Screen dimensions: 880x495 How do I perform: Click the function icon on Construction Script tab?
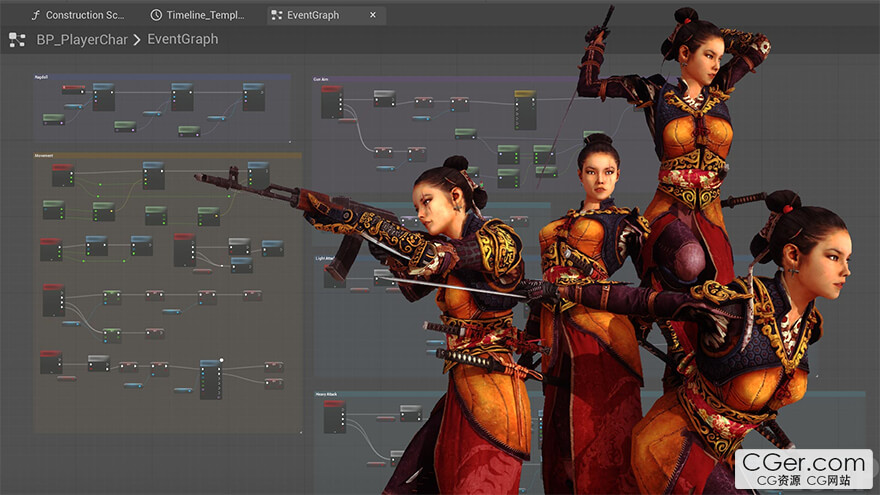pyautogui.click(x=37, y=15)
